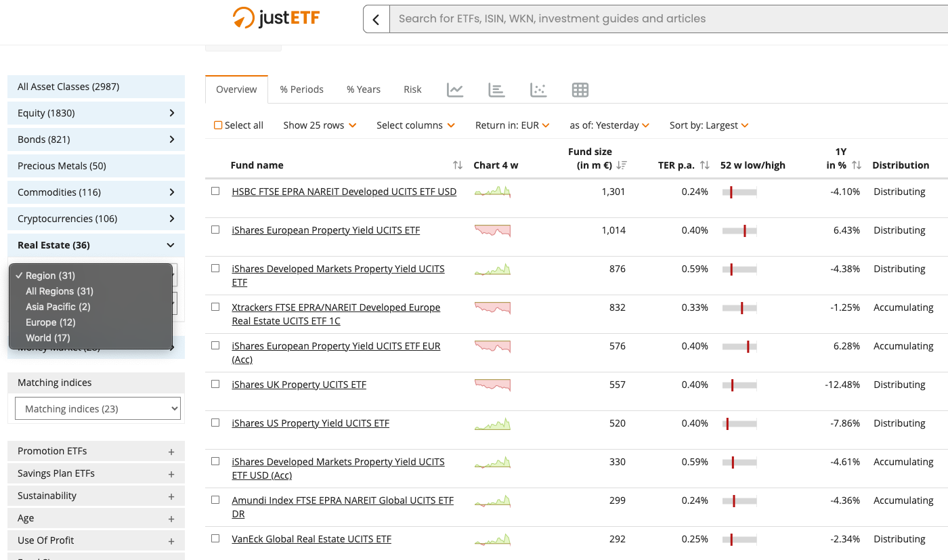Select All Asset Classes (2987) filter

coord(96,87)
